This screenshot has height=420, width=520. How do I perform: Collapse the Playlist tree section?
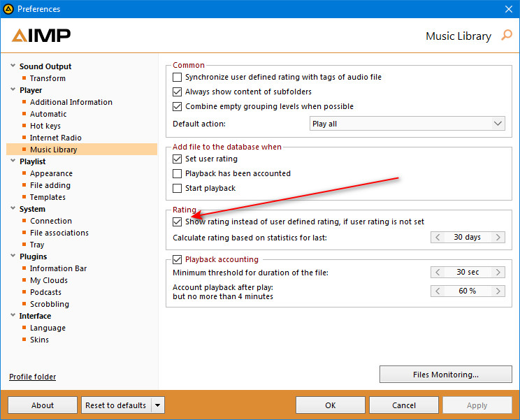pos(13,161)
